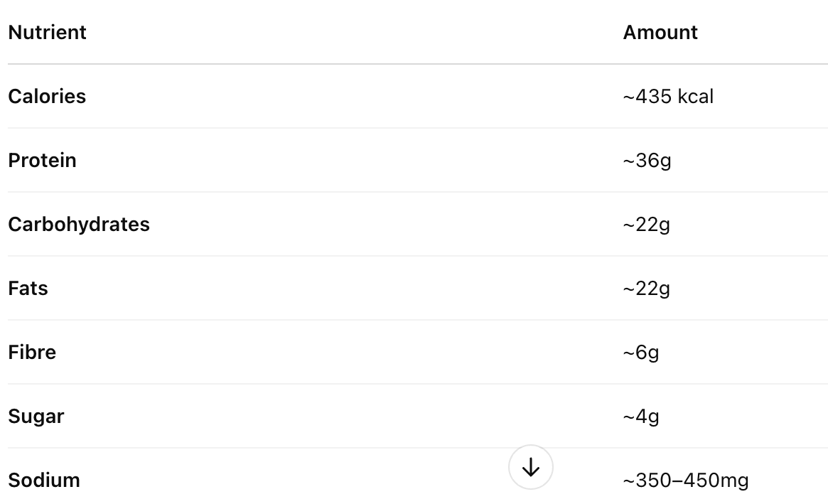Click the word kcal in the Calories row

(696, 96)
